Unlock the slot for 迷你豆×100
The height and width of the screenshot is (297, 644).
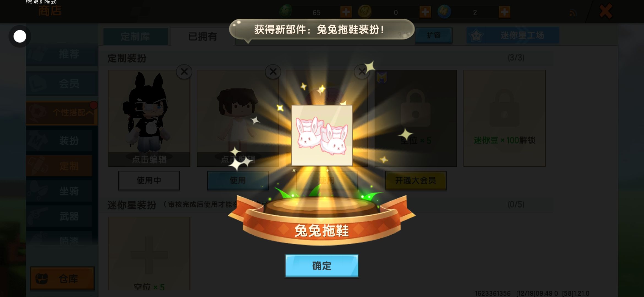click(x=504, y=118)
